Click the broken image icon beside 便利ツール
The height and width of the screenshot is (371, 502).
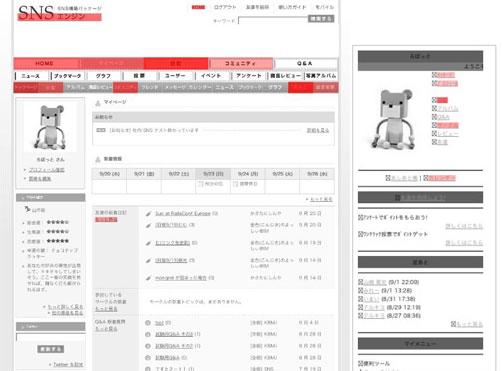point(360,363)
